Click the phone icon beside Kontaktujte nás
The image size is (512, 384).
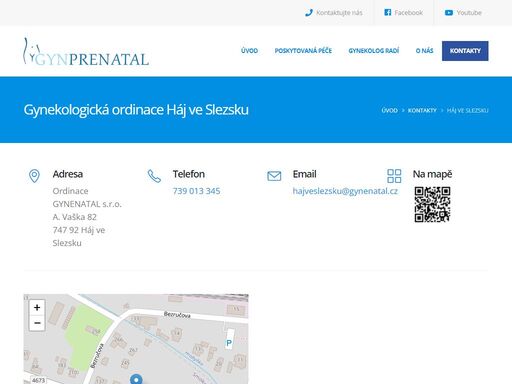[x=309, y=13]
